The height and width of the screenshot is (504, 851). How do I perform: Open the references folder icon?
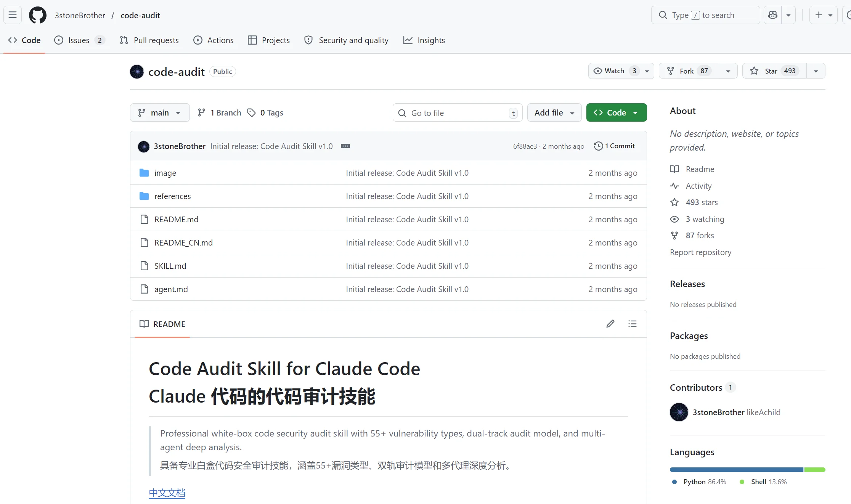(x=145, y=196)
